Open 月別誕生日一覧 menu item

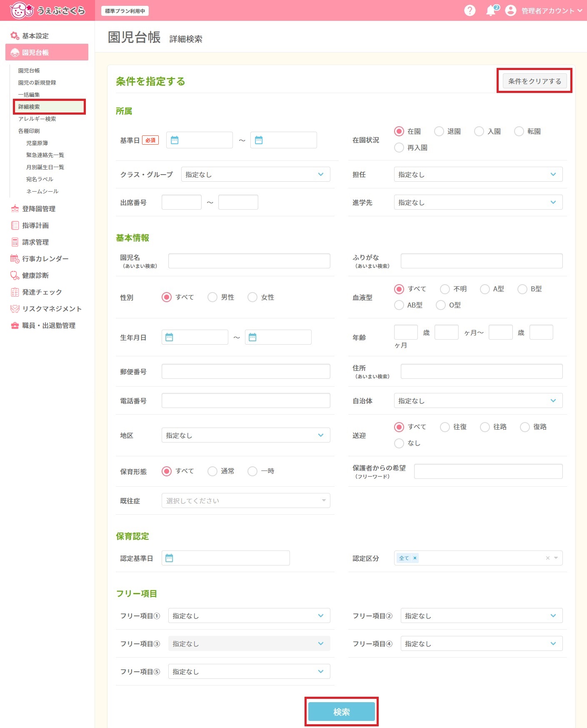[x=45, y=167]
